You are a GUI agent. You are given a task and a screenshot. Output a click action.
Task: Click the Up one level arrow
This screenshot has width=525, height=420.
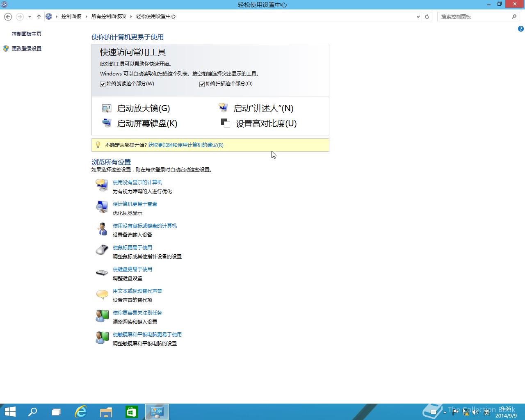(x=39, y=16)
